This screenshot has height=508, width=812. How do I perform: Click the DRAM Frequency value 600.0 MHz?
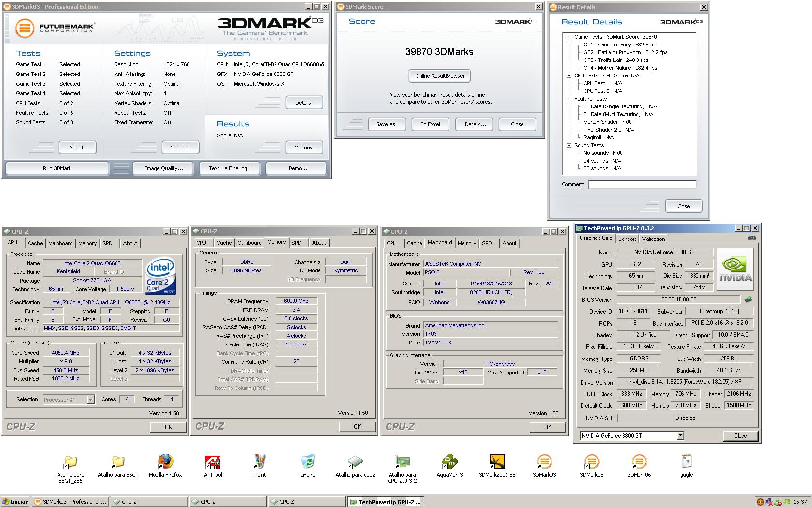pyautogui.click(x=296, y=301)
